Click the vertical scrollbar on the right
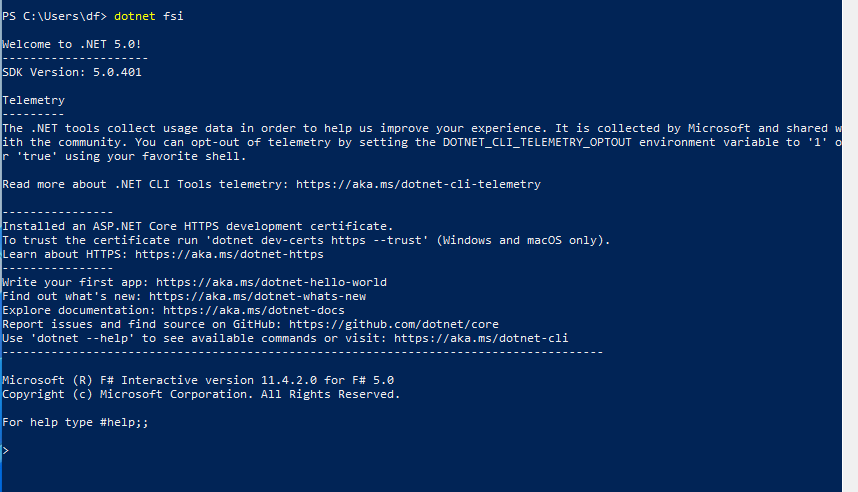The height and width of the screenshot is (492, 858). point(850,246)
